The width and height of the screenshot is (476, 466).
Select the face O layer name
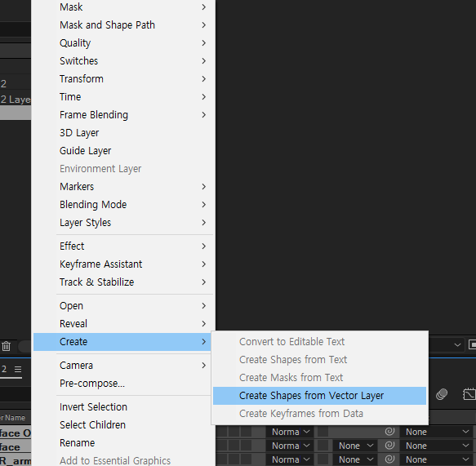click(x=16, y=433)
